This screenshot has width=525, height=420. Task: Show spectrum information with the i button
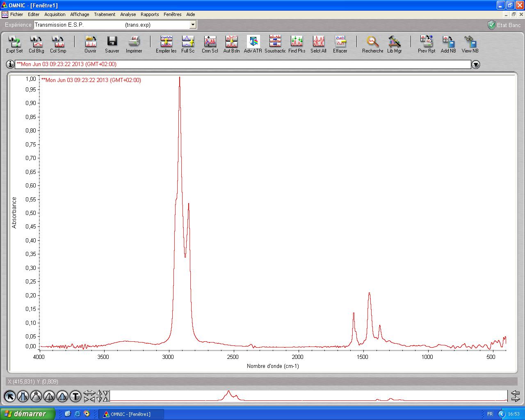10,64
